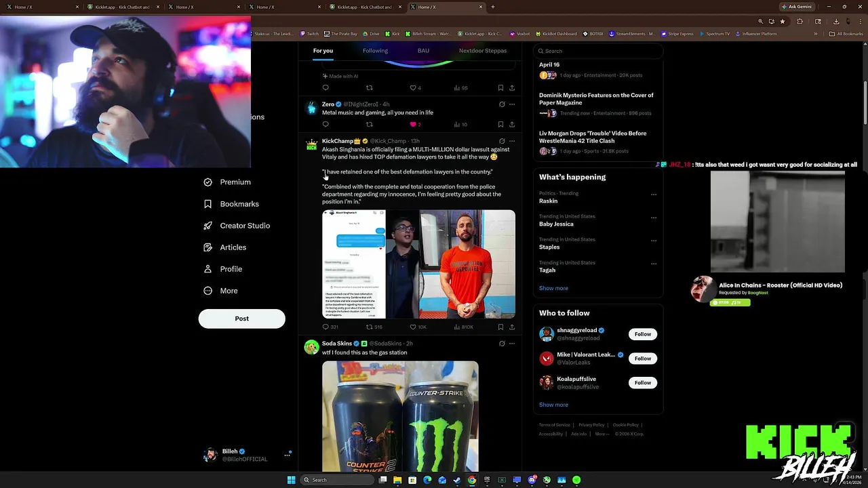Screen dimensions: 868x488
Task: Switch to the Following tab
Action: tap(375, 51)
